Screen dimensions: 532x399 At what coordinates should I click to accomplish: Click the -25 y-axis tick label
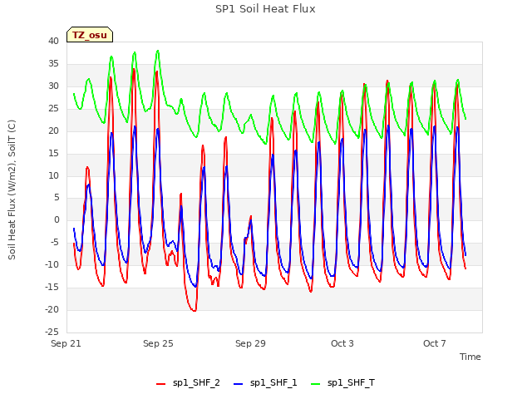click(x=52, y=332)
